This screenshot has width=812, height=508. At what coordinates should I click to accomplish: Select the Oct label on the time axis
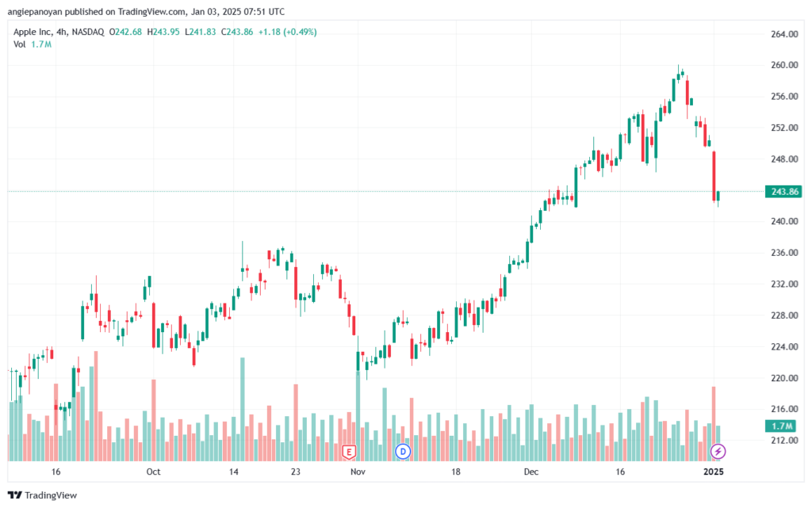[153, 472]
